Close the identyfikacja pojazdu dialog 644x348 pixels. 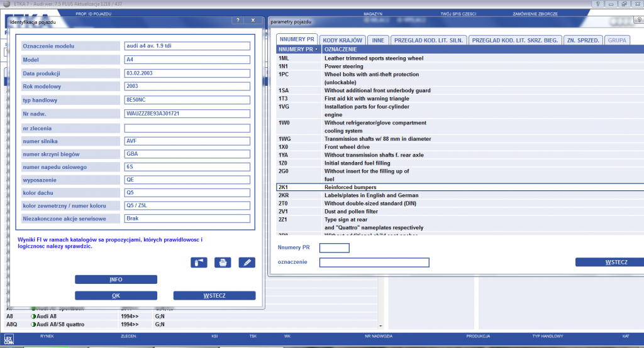253,20
